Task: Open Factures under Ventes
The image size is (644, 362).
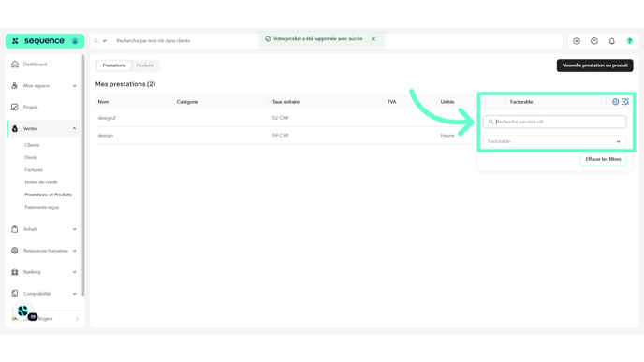Action: coord(34,170)
